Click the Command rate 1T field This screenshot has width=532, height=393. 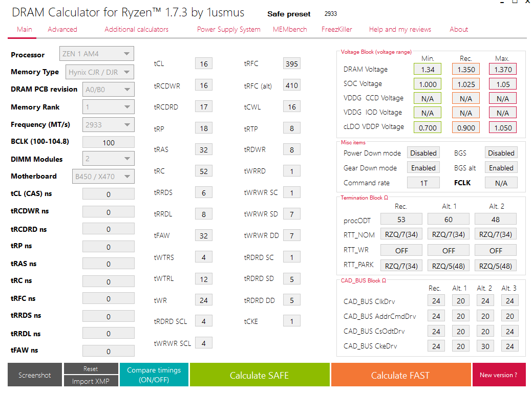click(x=423, y=183)
